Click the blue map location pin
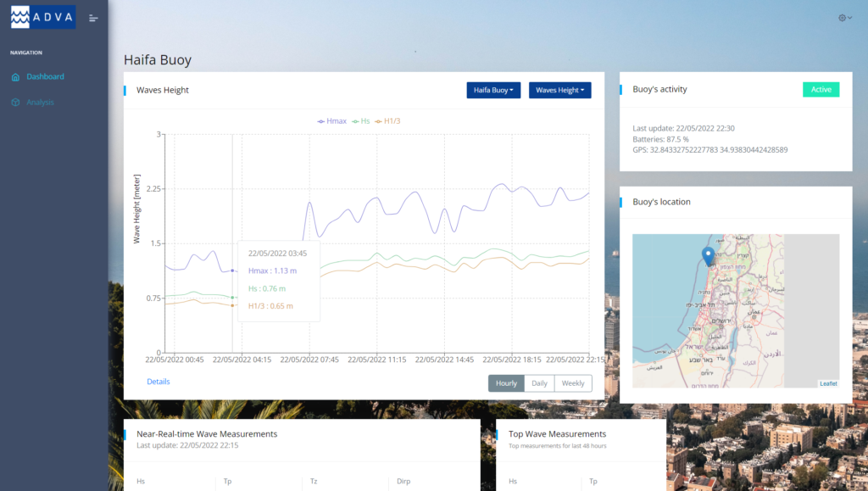The width and height of the screenshot is (868, 491). pos(709,254)
